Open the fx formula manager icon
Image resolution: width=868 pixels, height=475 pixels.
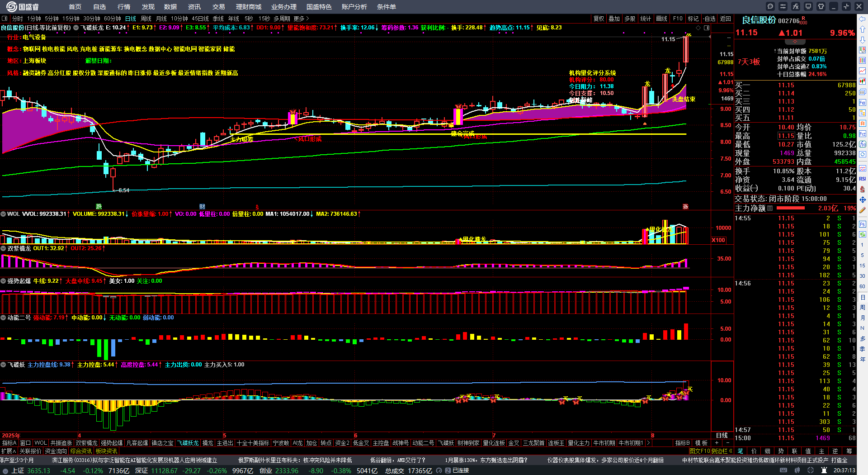[x=796, y=6]
